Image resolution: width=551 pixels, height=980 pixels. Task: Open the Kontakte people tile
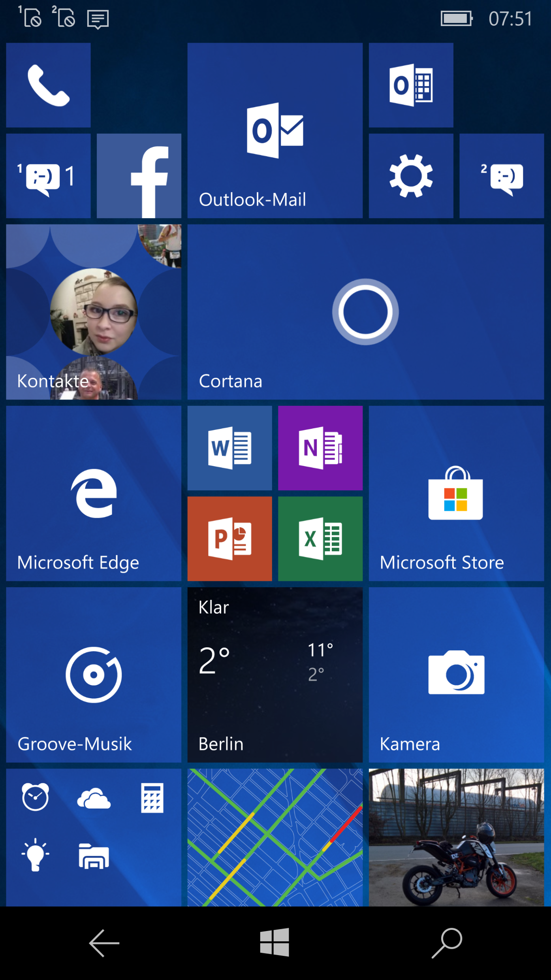point(94,312)
